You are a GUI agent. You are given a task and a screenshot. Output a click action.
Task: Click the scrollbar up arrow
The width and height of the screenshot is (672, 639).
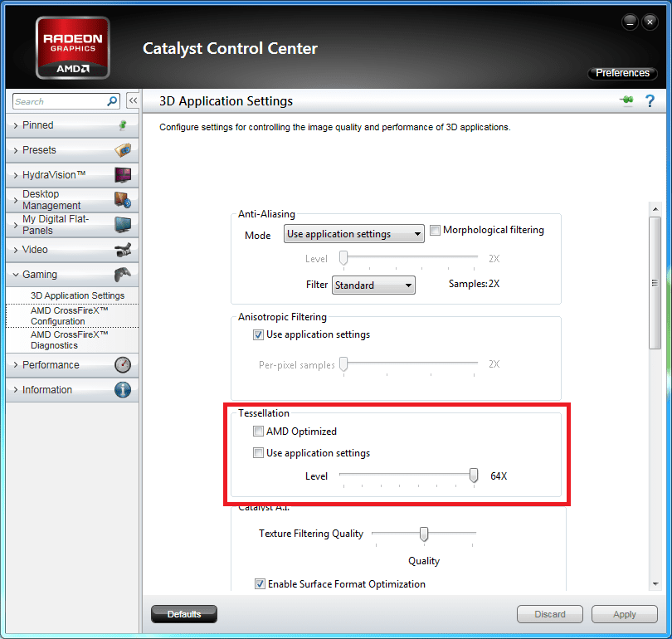point(655,209)
